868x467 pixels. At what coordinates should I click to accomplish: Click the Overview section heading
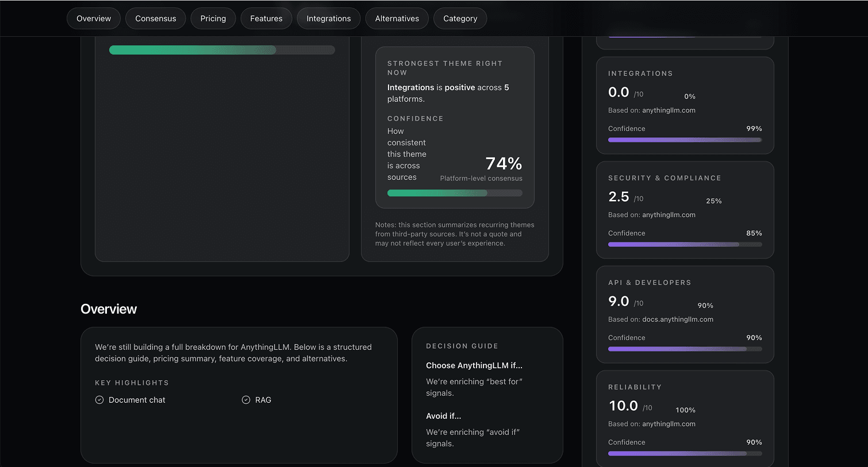pos(109,309)
